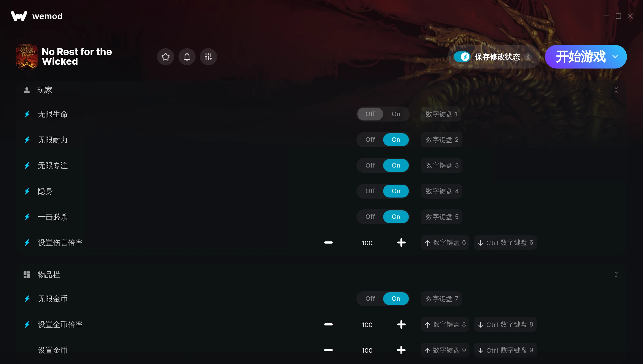The image size is (643, 364).
Task: Toggle the 保存修改状态 switch
Action: pos(462,57)
